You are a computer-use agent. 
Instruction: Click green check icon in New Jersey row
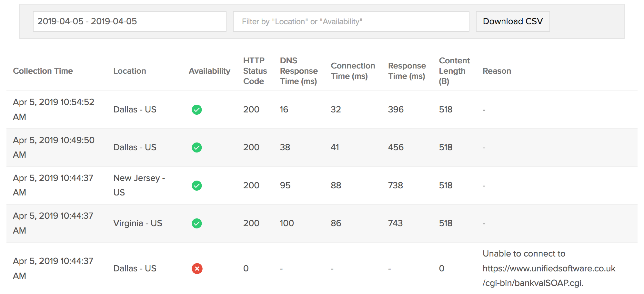196,185
